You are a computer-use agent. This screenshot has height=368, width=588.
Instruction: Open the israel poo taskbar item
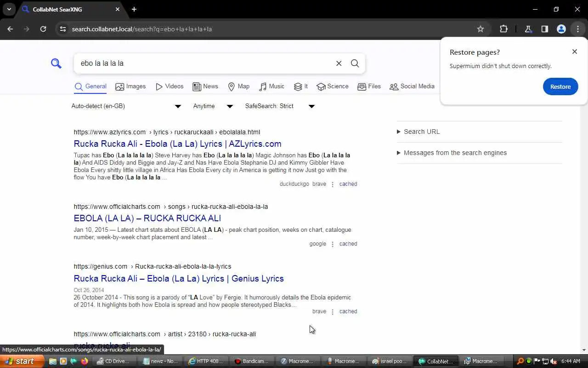coord(390,361)
